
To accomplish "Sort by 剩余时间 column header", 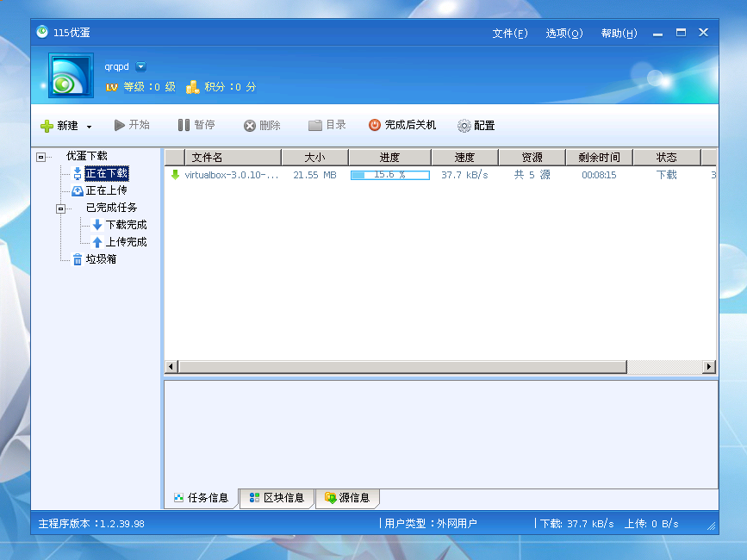I will (x=600, y=157).
